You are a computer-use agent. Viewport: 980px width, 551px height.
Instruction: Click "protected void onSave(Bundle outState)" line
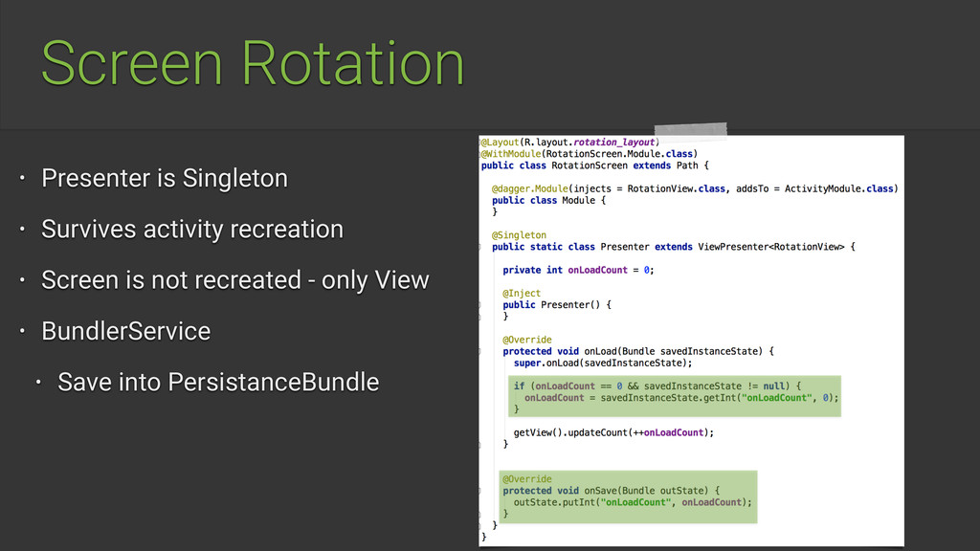coord(612,491)
